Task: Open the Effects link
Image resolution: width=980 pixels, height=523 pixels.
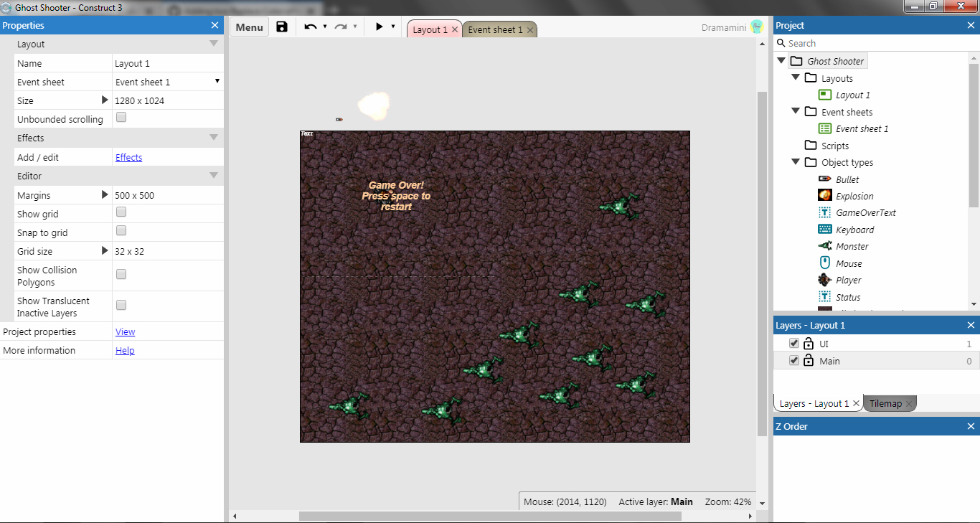Action: click(129, 157)
